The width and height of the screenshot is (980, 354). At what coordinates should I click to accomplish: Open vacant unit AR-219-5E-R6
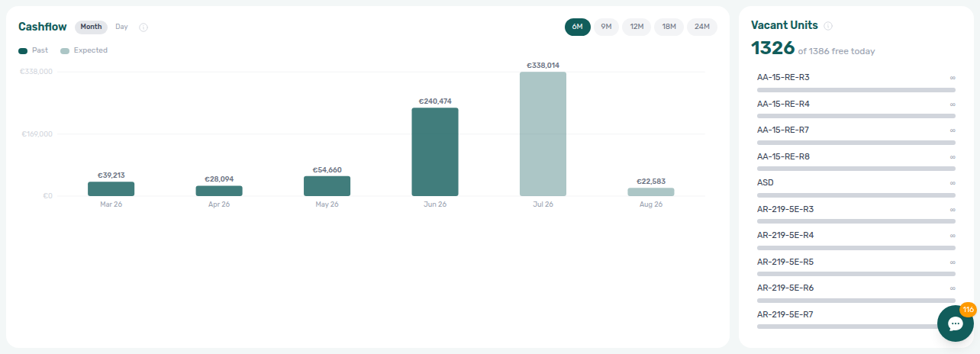click(x=785, y=288)
